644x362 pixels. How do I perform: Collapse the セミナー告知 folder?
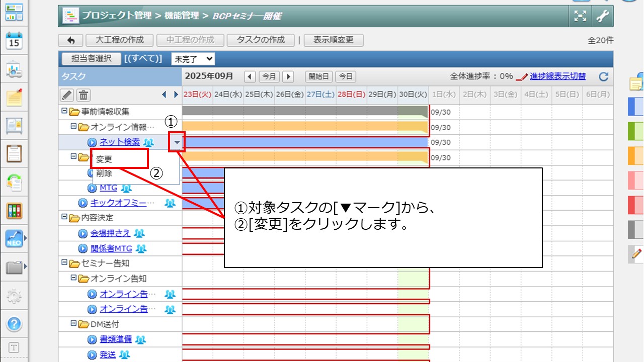click(x=64, y=262)
